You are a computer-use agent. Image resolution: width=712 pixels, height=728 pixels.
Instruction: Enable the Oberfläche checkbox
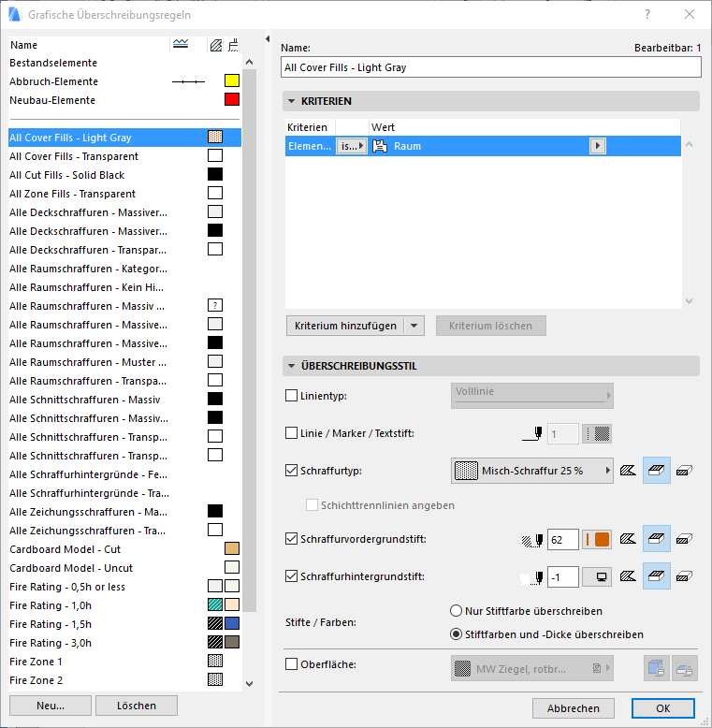coord(291,664)
